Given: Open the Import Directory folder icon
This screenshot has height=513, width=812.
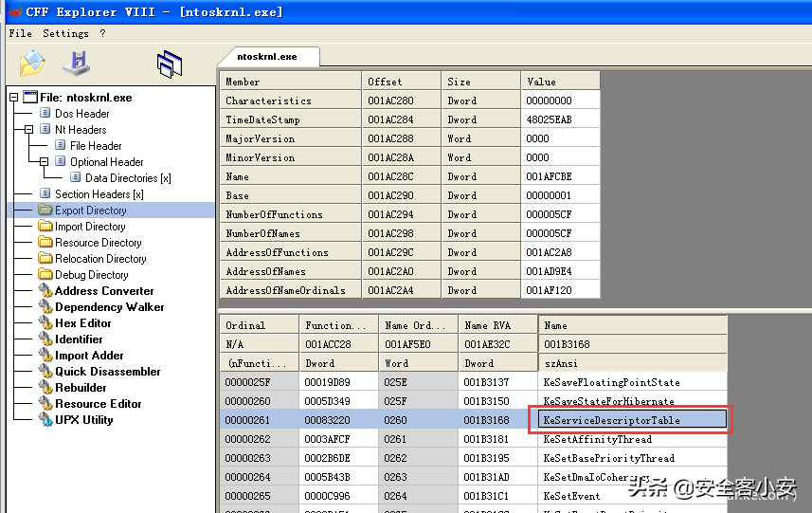Looking at the screenshot, I should pos(45,226).
